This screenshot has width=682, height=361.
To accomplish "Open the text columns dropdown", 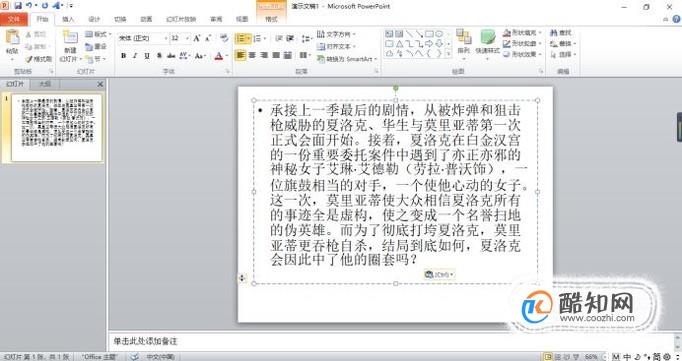I will coord(305,56).
